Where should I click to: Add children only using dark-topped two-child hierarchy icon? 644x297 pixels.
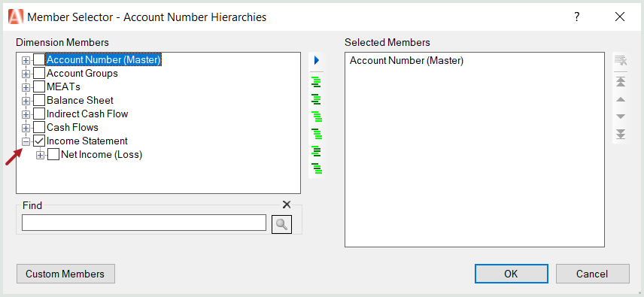point(316,99)
